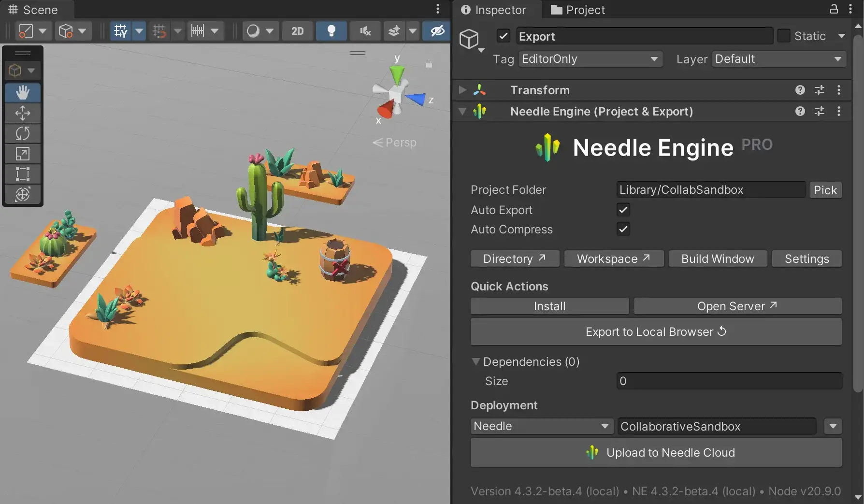Open the project Directory
The width and height of the screenshot is (864, 504).
[x=515, y=259]
